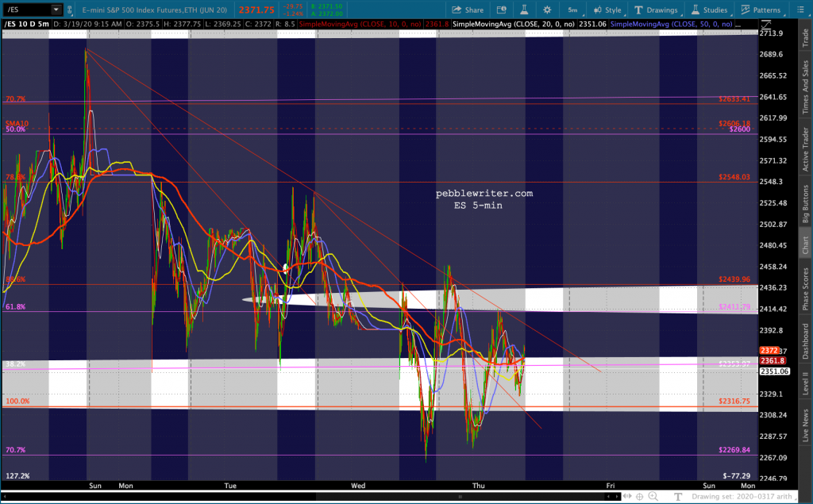
Task: Click the $2548.03 level label
Action: [x=734, y=177]
